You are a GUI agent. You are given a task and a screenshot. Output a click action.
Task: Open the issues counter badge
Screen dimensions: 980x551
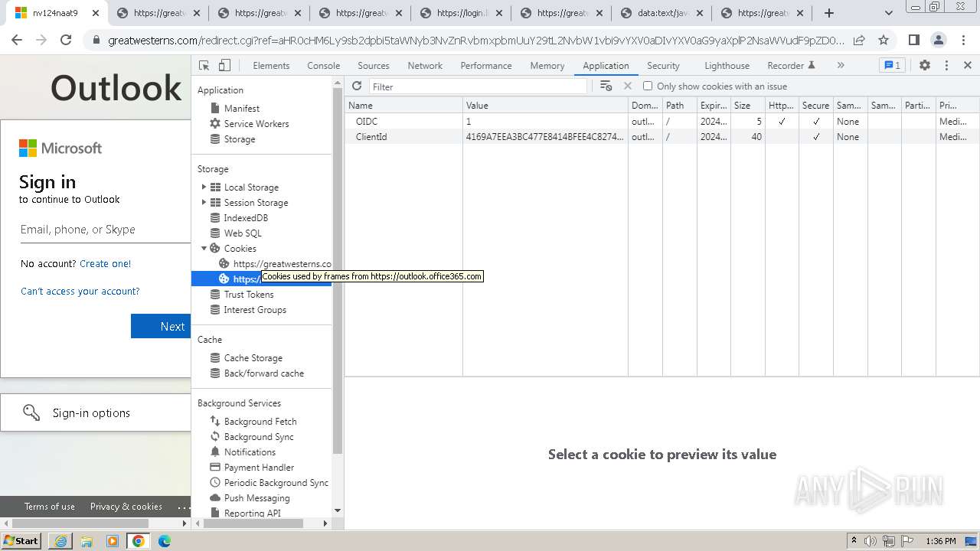coord(892,66)
